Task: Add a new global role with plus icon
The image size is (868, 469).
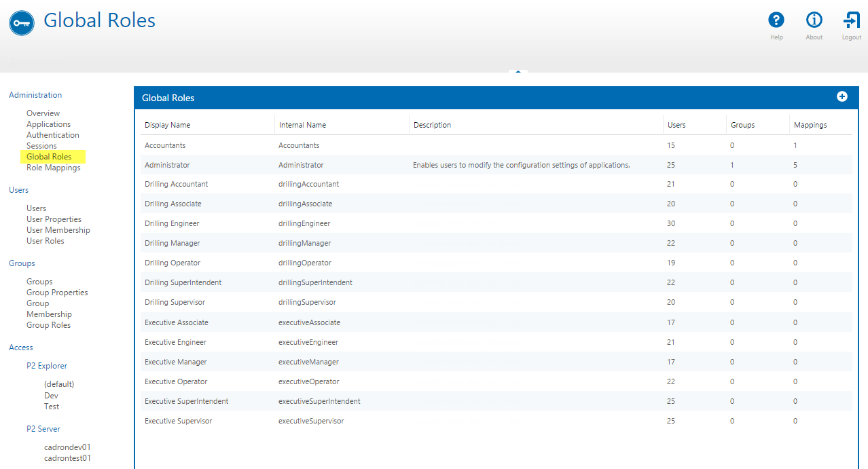Action: pyautogui.click(x=842, y=97)
